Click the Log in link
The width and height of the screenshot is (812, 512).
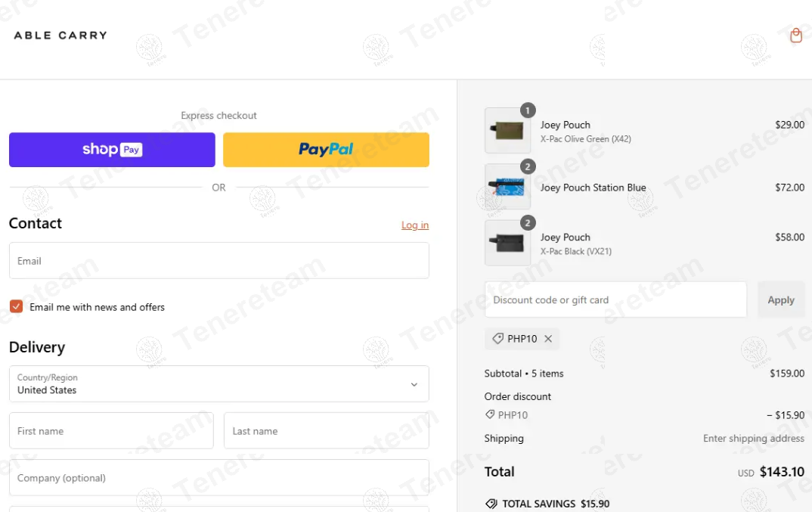pyautogui.click(x=414, y=225)
